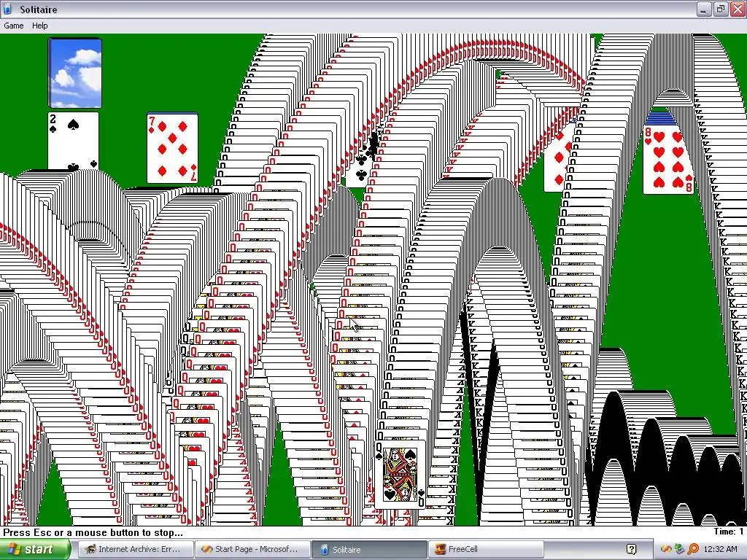Image resolution: width=747 pixels, height=560 pixels.
Task: Switch to Internet Archive taskbar window
Action: click(135, 549)
